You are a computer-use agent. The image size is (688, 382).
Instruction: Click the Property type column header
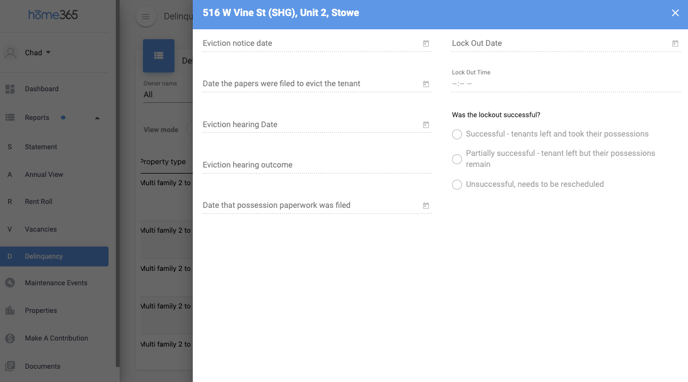coord(163,162)
